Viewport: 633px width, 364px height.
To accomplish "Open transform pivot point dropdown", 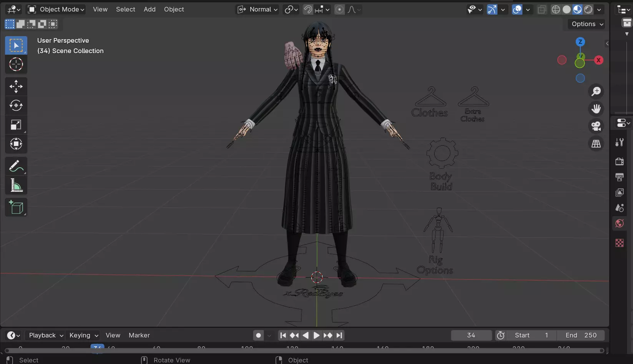I will coord(291,9).
